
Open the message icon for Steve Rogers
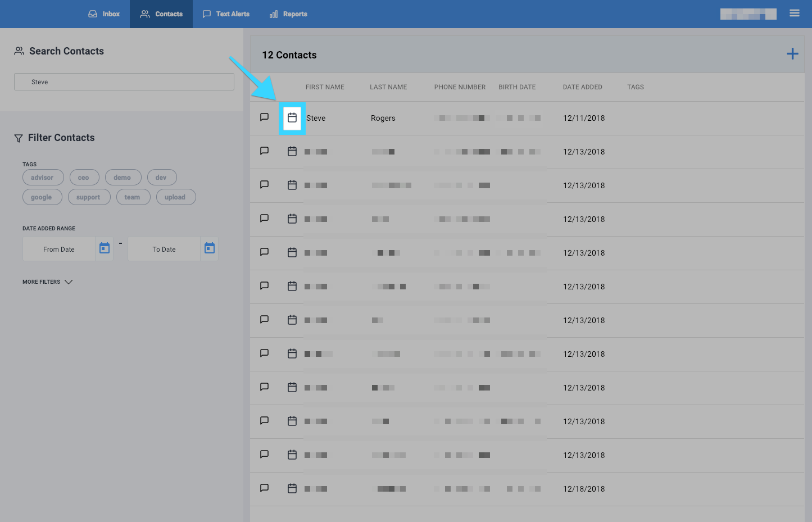[x=264, y=117]
